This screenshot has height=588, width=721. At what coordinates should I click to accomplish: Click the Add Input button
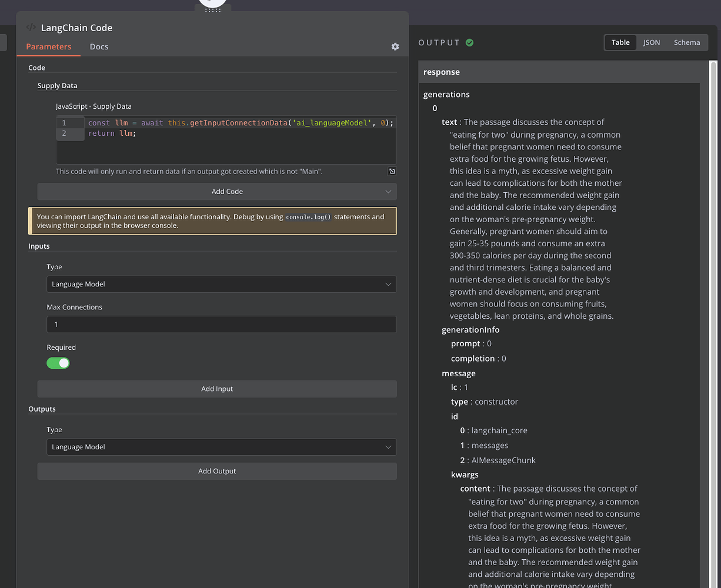[x=217, y=389]
